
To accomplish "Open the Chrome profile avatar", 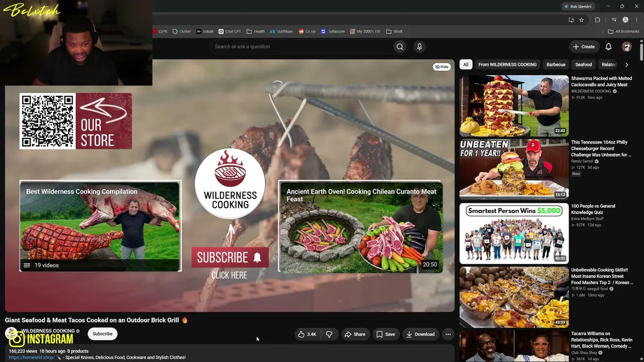I will [625, 20].
